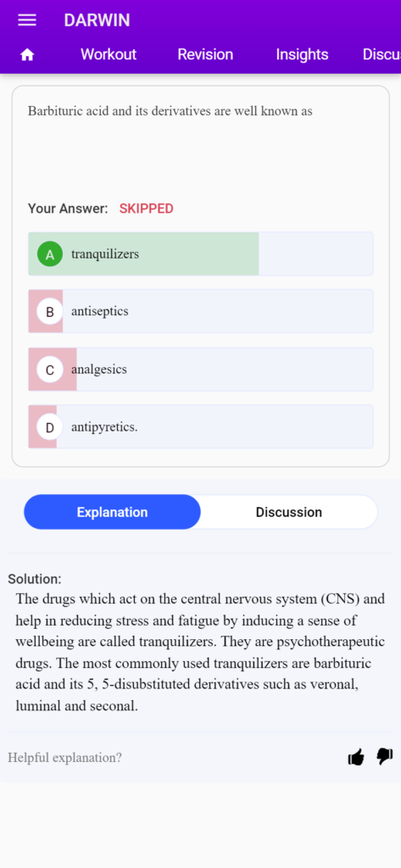Open the partially visible Discussion nav tab
Viewport: 401px width, 868px height.
(x=382, y=54)
